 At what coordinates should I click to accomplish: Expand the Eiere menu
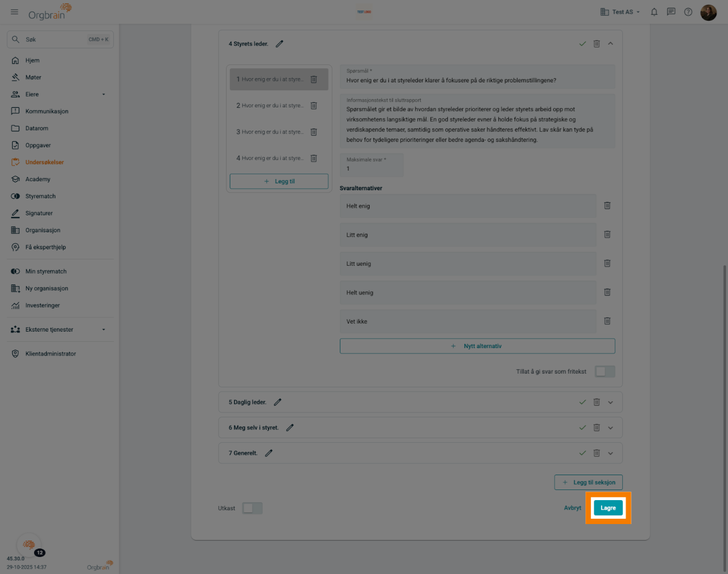104,95
